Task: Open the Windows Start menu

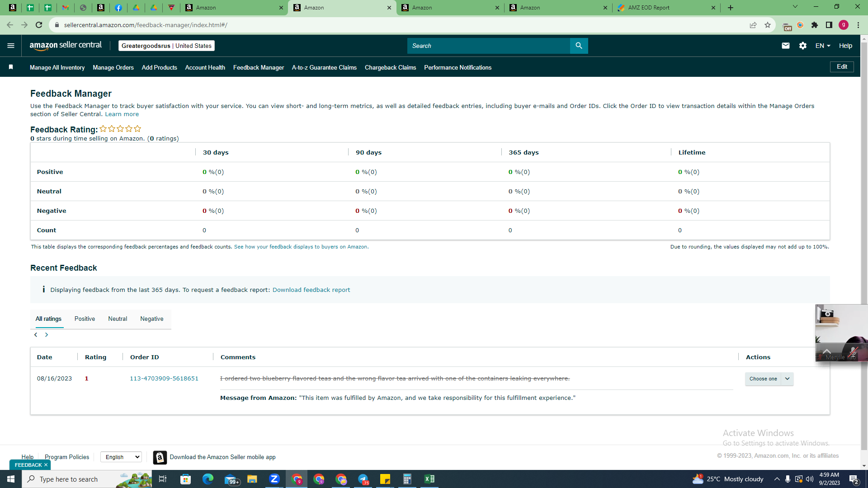Action: pos(11,479)
